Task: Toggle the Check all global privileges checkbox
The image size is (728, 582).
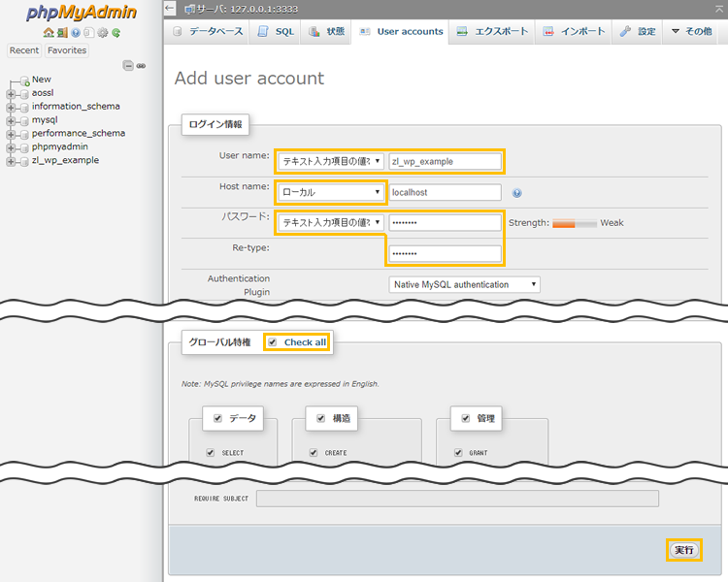Action: pyautogui.click(x=272, y=342)
